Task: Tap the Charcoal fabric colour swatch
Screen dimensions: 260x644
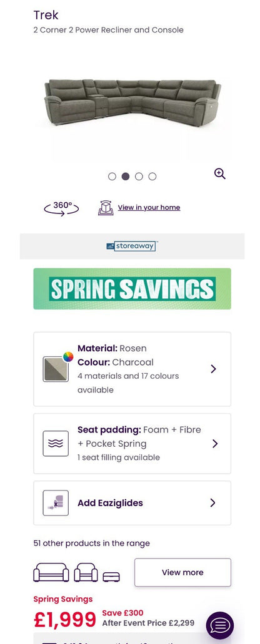Action: point(56,369)
